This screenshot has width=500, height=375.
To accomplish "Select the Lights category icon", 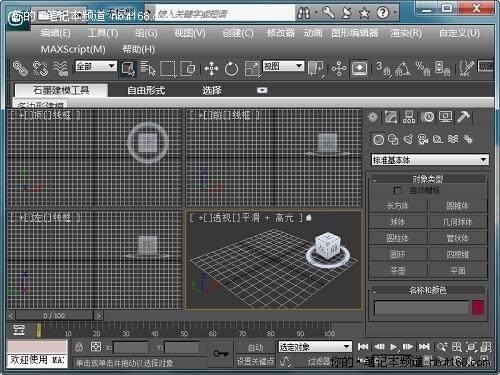I will coord(408,139).
